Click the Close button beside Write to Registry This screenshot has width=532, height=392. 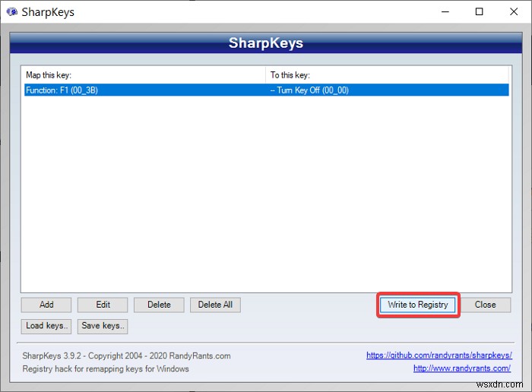point(485,305)
